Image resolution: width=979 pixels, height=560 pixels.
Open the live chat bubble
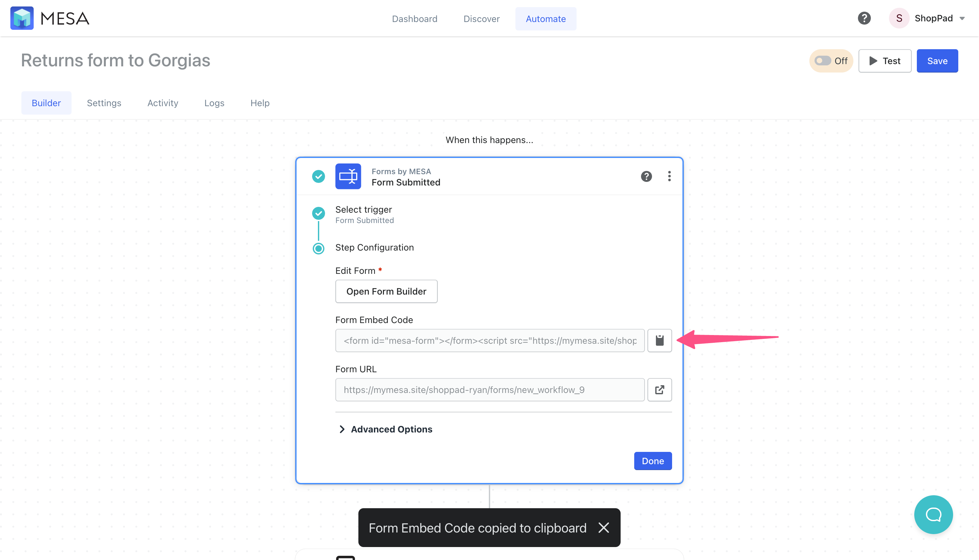coord(933,514)
